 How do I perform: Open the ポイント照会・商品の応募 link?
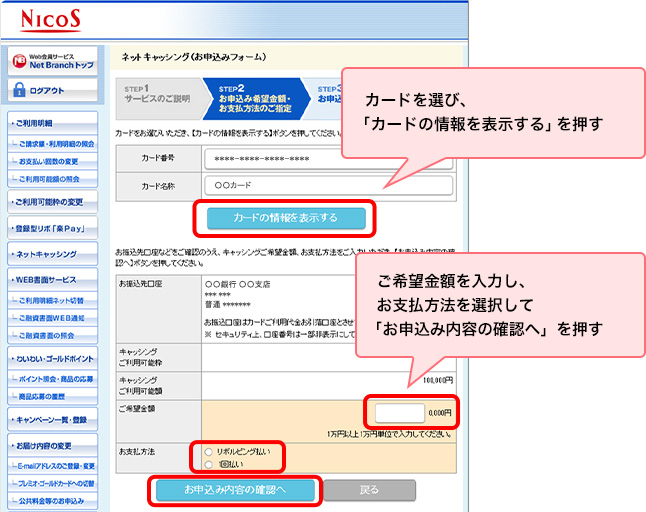(x=56, y=377)
